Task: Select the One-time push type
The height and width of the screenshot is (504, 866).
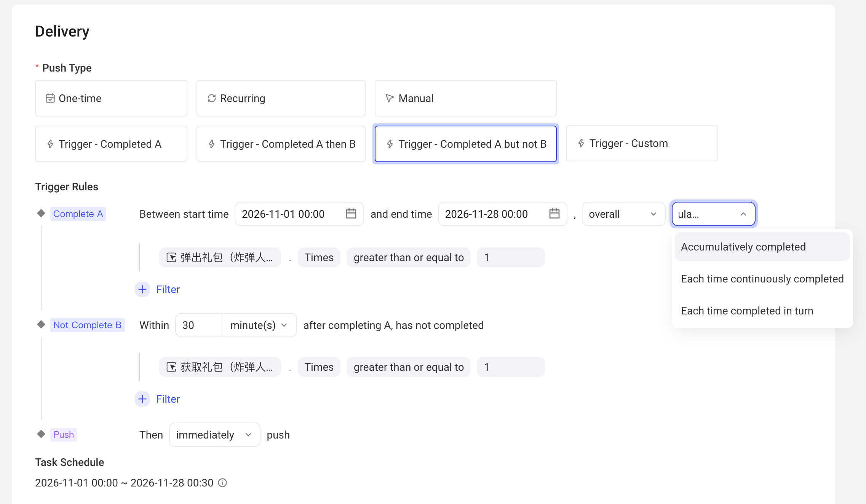Action: pyautogui.click(x=111, y=98)
